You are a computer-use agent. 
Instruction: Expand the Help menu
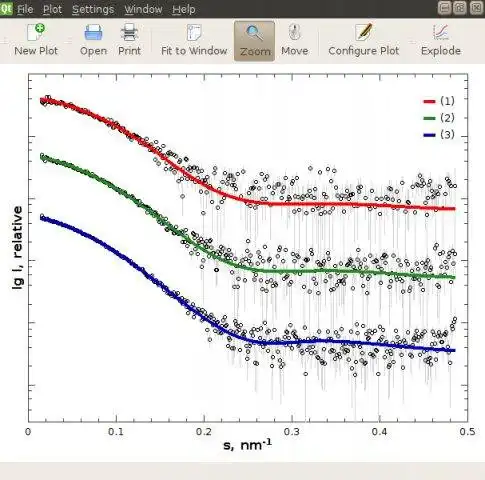tap(184, 9)
